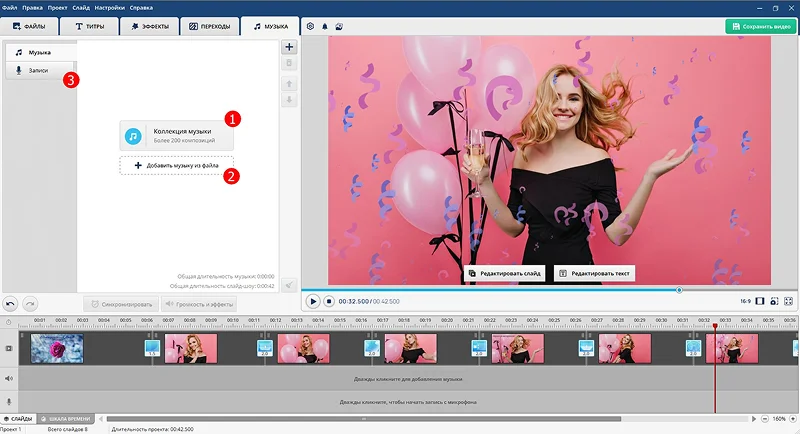Click the icon right of the bell
Image resolution: width=800 pixels, height=434 pixels.
point(339,26)
